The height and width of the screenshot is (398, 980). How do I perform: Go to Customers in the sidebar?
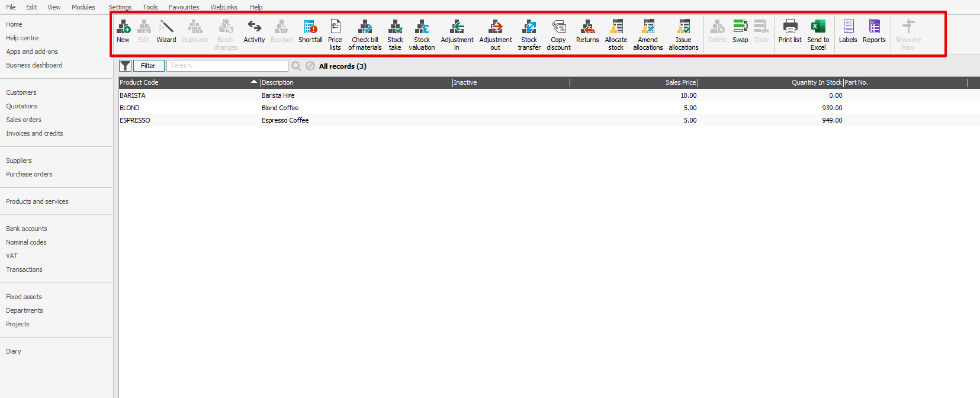(21, 92)
